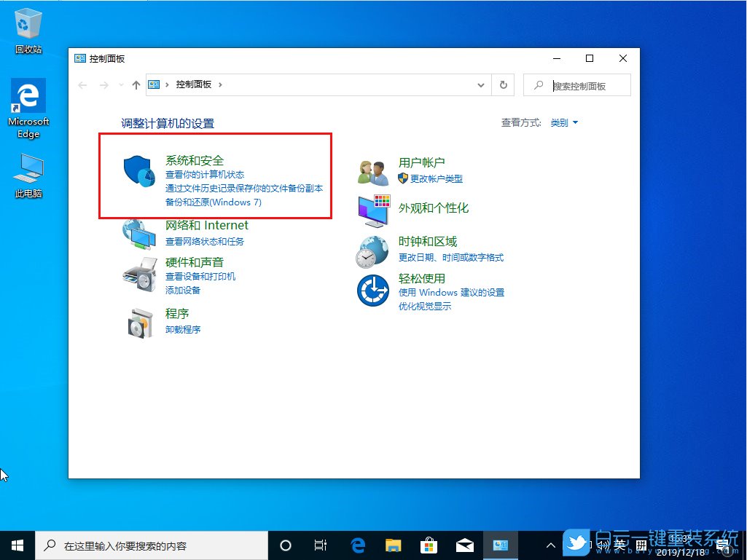Open the 查看方式 category dropdown
This screenshot has width=747, height=560.
click(x=563, y=122)
